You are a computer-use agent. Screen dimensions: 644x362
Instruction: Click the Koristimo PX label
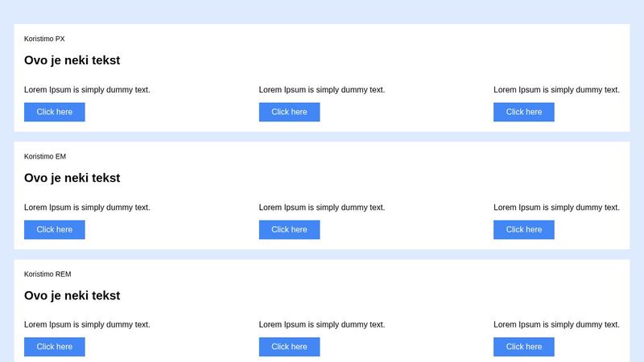point(44,39)
